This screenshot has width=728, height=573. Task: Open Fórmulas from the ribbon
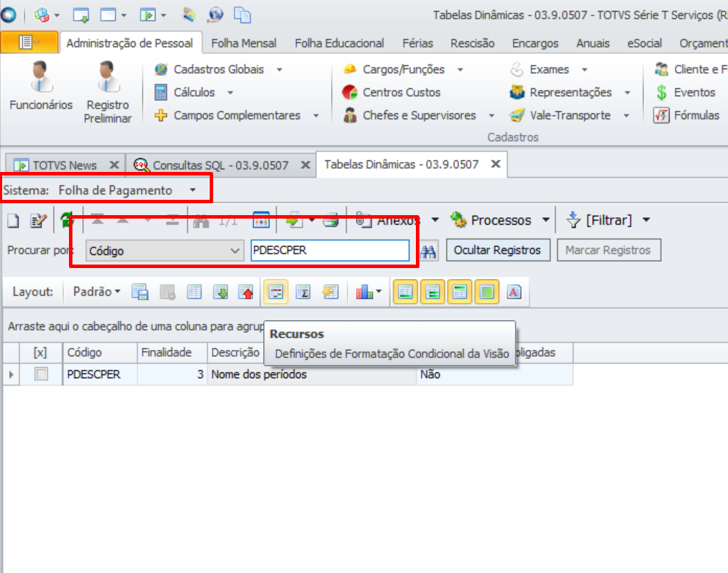pos(686,115)
